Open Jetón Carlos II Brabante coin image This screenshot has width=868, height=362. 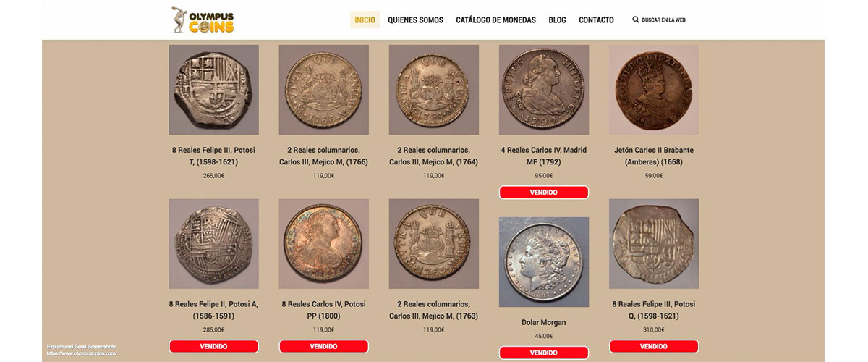pyautogui.click(x=654, y=90)
